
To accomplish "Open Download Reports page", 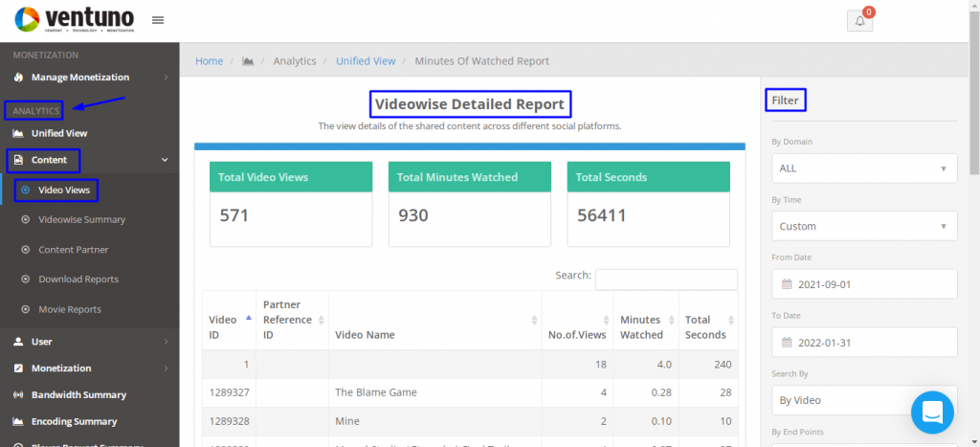I will click(x=78, y=279).
